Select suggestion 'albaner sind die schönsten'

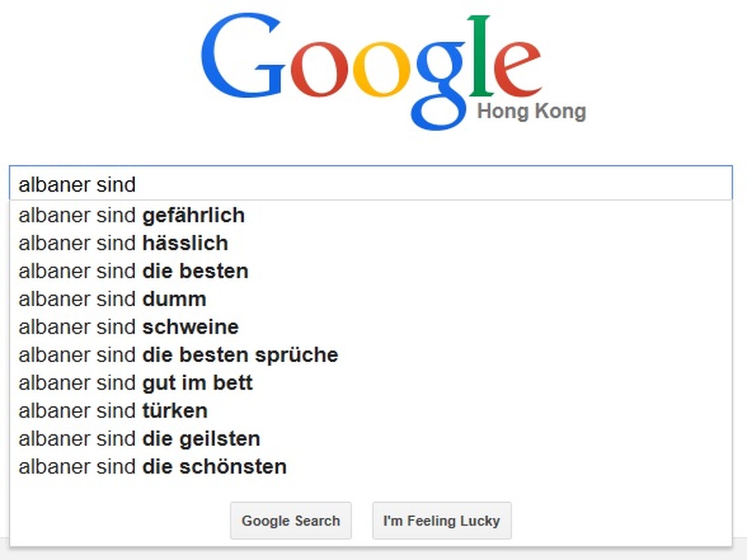371,467
